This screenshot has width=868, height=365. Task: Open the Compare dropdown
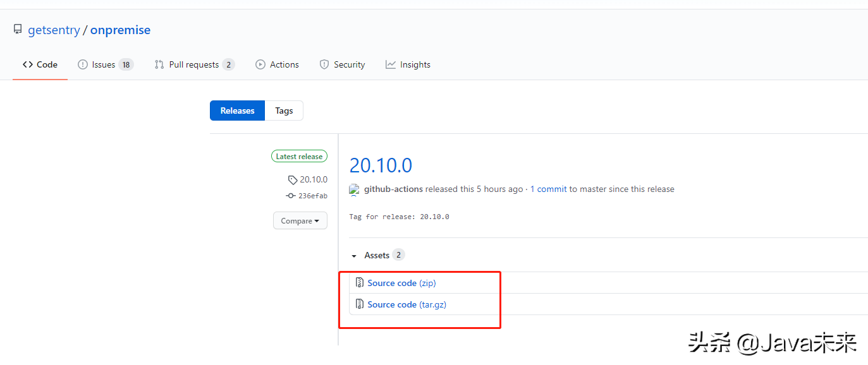tap(300, 220)
